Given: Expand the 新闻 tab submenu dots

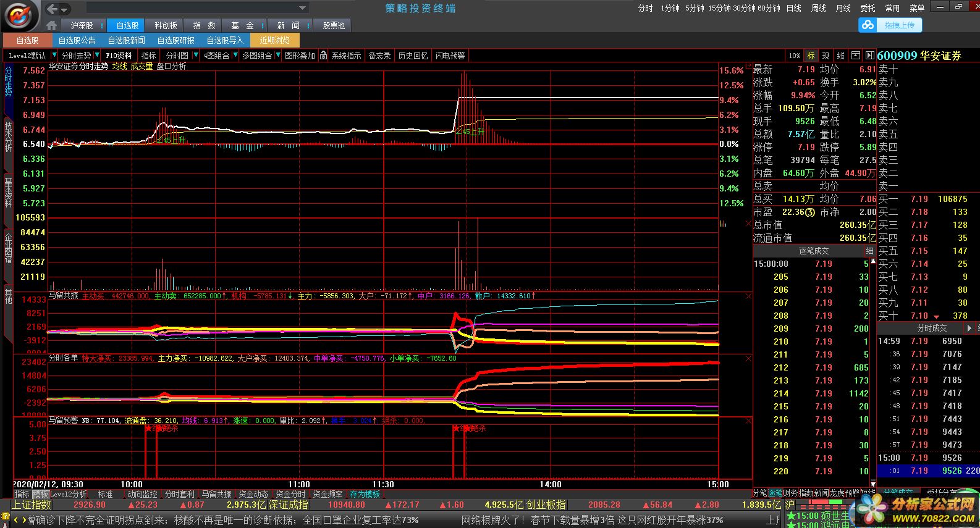Looking at the screenshot, I should pyautogui.click(x=309, y=26).
